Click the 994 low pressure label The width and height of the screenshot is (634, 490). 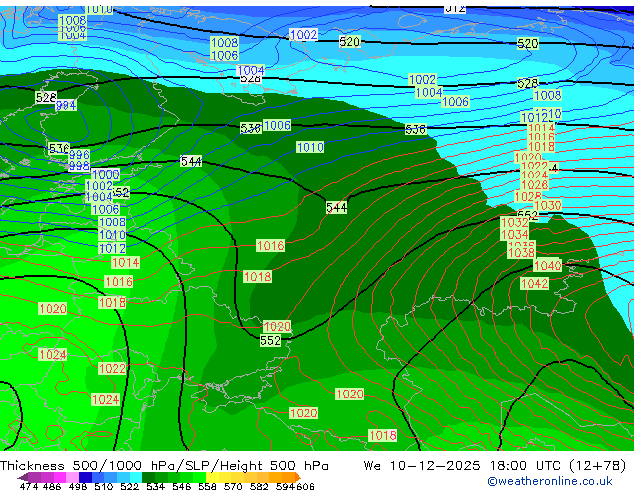coord(66,106)
